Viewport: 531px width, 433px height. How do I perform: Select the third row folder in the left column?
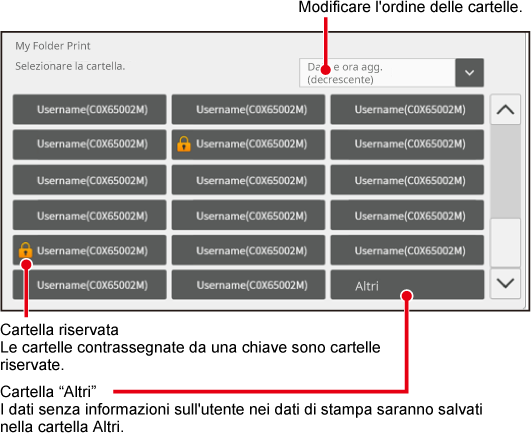(89, 180)
